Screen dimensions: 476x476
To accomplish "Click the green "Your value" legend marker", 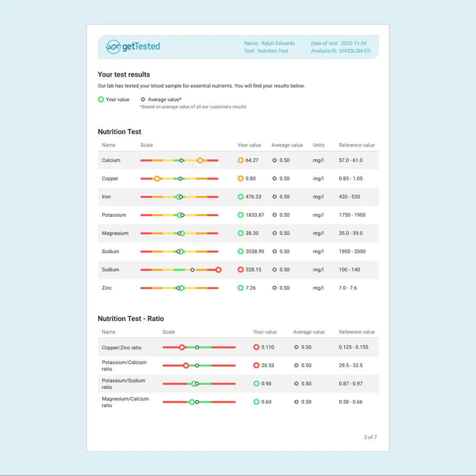I will click(100, 99).
